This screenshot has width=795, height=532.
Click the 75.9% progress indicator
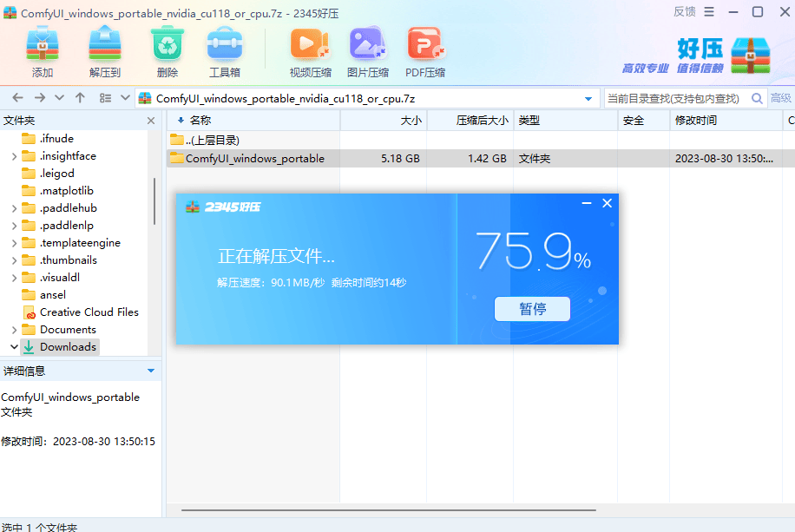[x=534, y=252]
